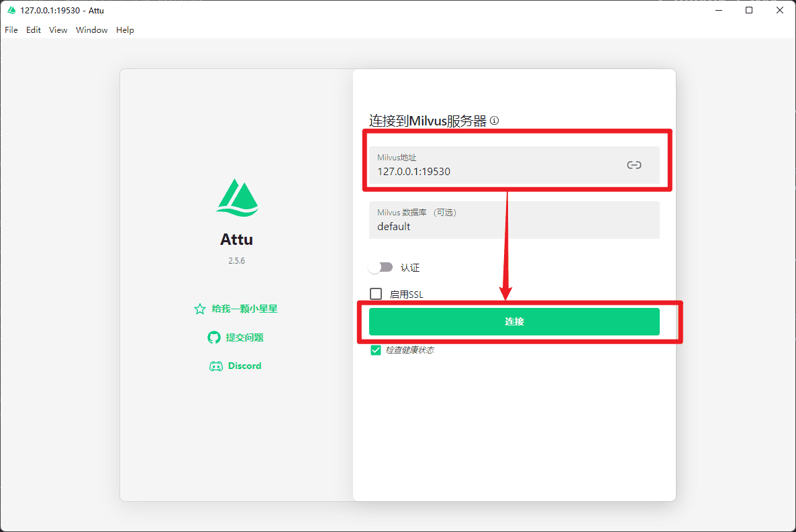Open the File menu
This screenshot has width=796, height=532.
click(11, 30)
